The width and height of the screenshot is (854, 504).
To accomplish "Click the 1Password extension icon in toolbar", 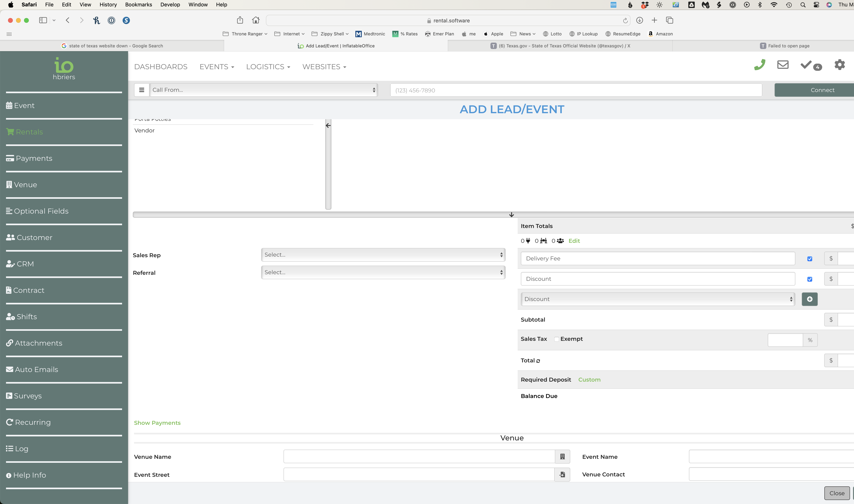I will point(111,20).
